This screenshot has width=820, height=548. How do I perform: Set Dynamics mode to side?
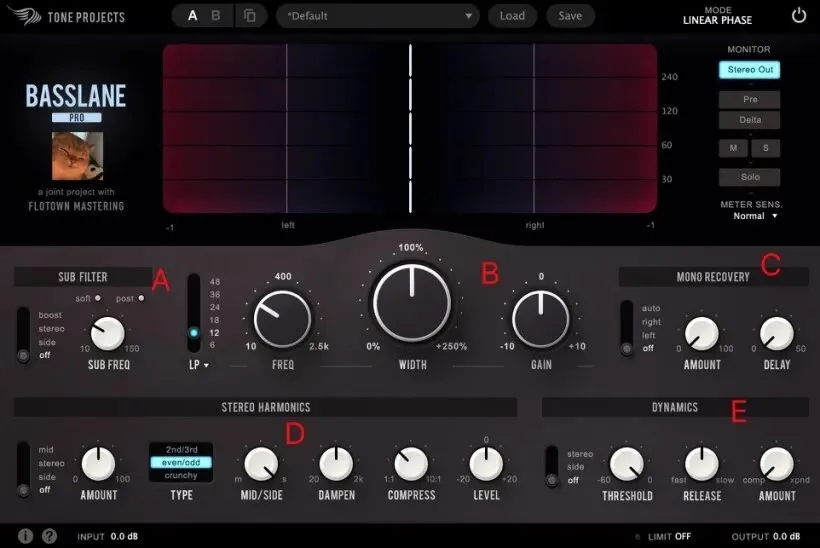(x=575, y=467)
